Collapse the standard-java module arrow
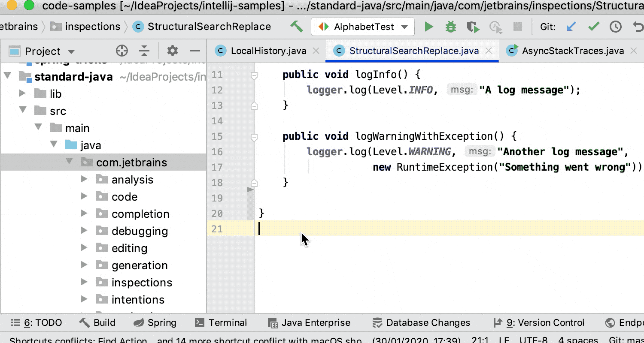 7,76
